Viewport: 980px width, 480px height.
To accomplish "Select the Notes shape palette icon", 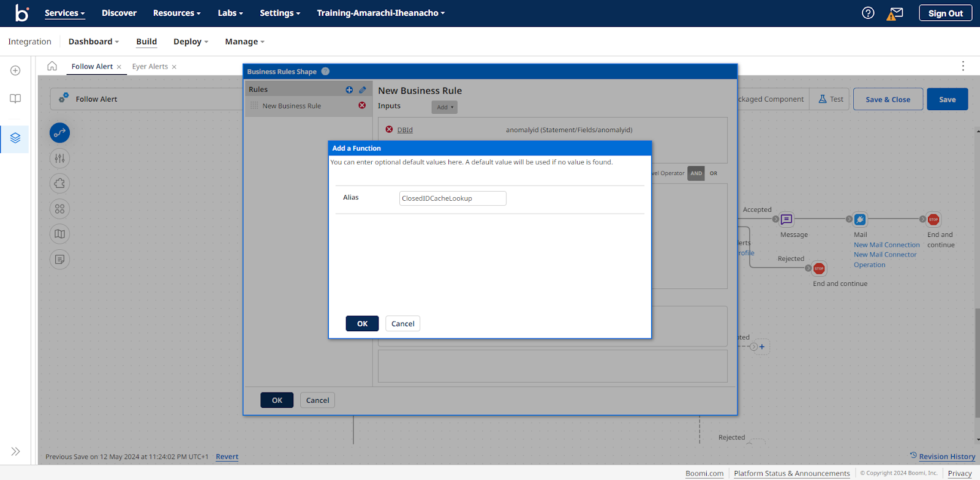I will point(59,260).
